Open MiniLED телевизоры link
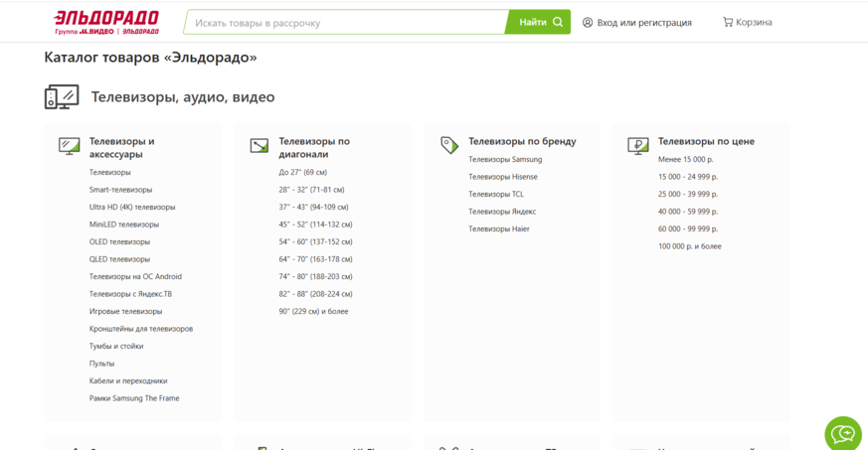868x450 pixels. 124,225
